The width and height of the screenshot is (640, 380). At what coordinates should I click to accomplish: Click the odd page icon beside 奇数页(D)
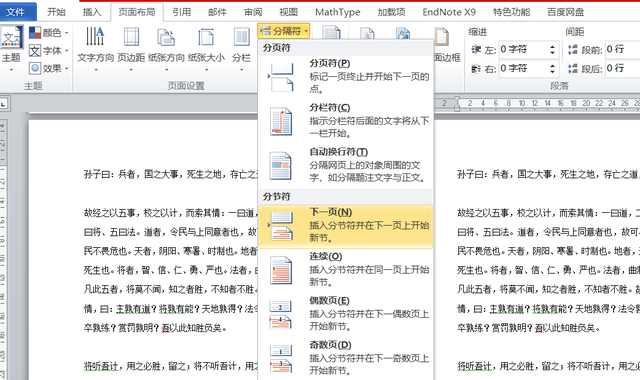[281, 359]
